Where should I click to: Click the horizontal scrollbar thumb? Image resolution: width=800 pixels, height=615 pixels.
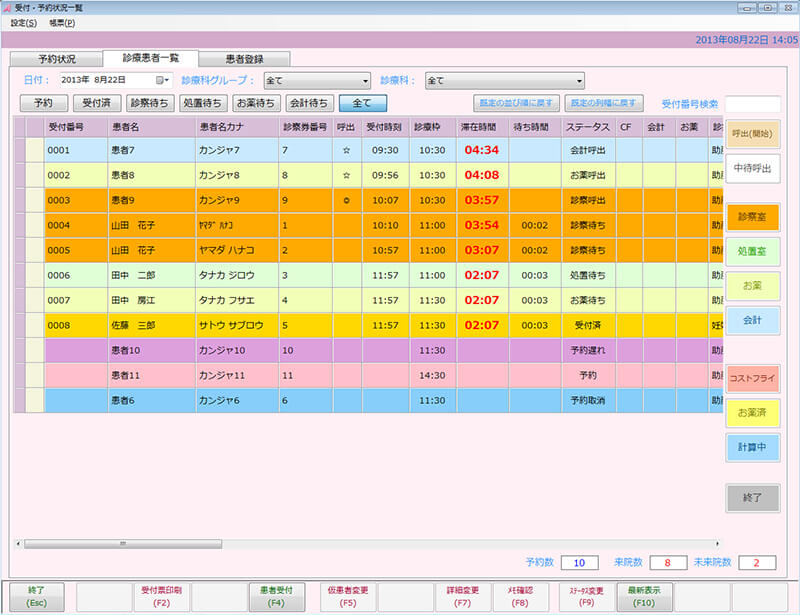pos(123,544)
